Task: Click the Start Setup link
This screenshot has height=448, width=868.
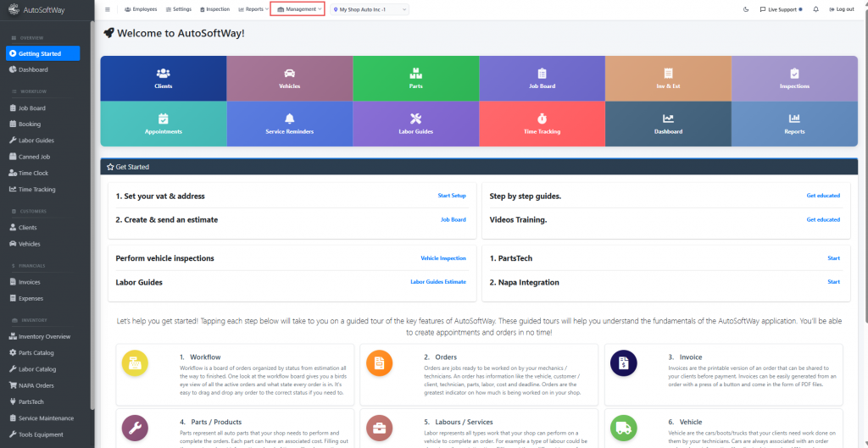Action: click(452, 196)
